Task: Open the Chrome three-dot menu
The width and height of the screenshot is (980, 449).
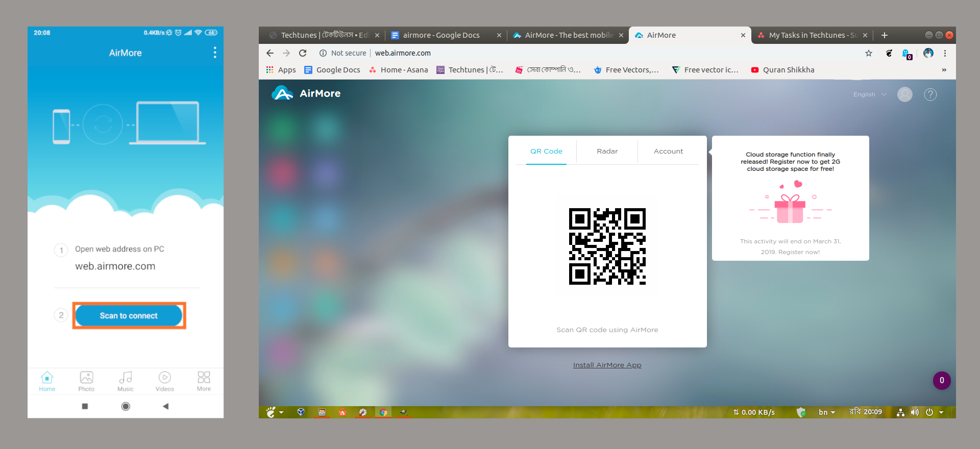Action: 945,53
